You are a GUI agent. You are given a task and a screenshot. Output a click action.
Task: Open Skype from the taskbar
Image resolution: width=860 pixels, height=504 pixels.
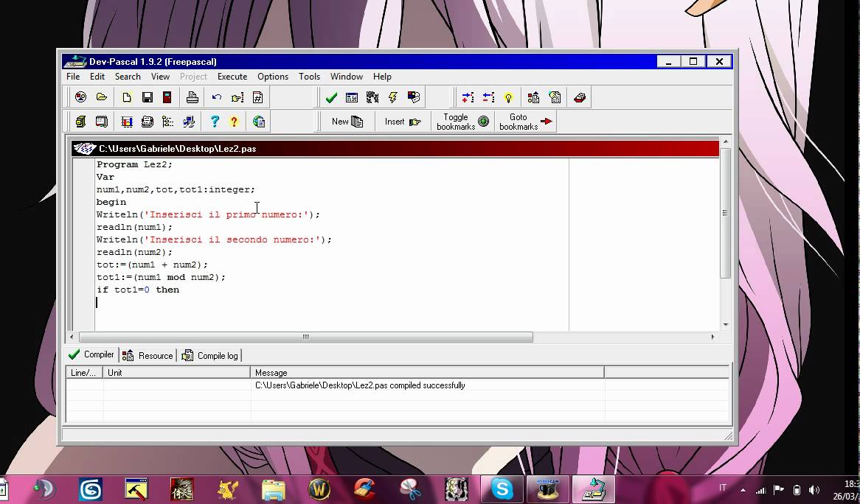click(502, 489)
